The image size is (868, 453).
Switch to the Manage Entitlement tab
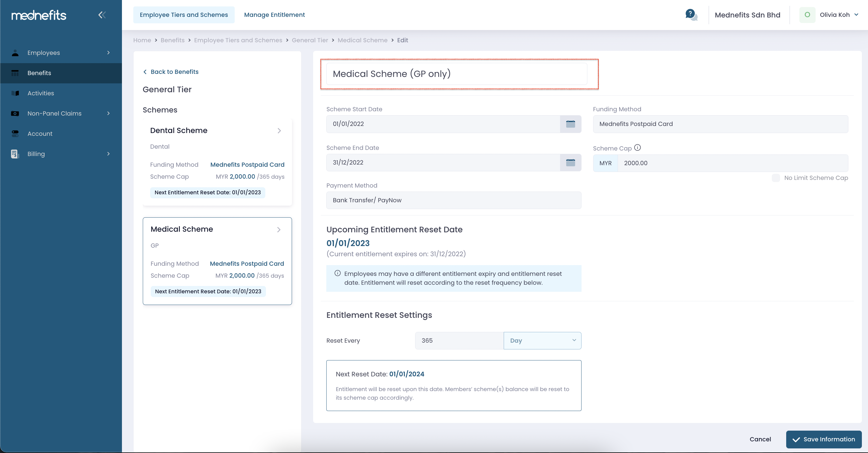click(x=274, y=14)
